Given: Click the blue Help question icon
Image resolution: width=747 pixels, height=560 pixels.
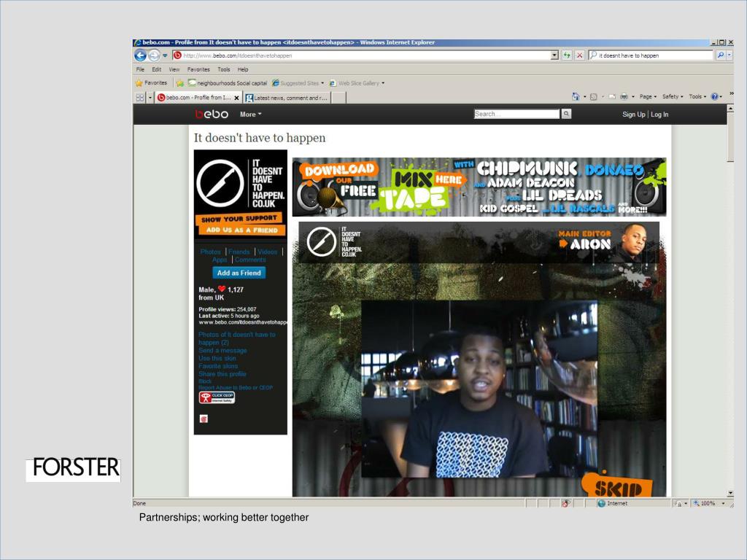Looking at the screenshot, I should point(715,97).
